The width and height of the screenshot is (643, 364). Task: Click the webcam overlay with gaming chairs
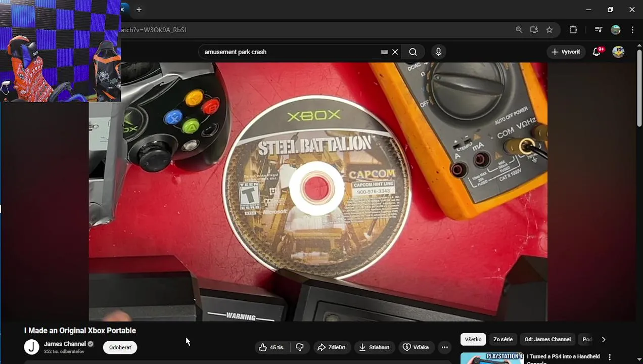pos(61,51)
